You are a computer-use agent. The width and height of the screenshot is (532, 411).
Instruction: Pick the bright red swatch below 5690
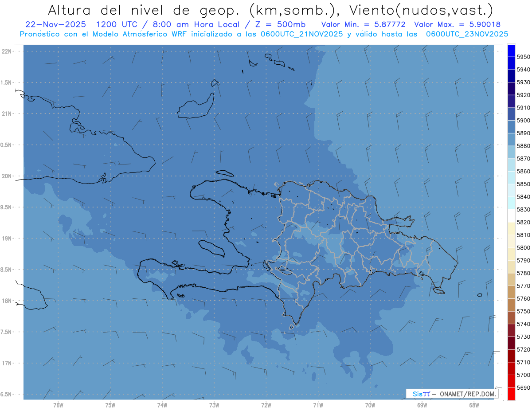(x=511, y=394)
